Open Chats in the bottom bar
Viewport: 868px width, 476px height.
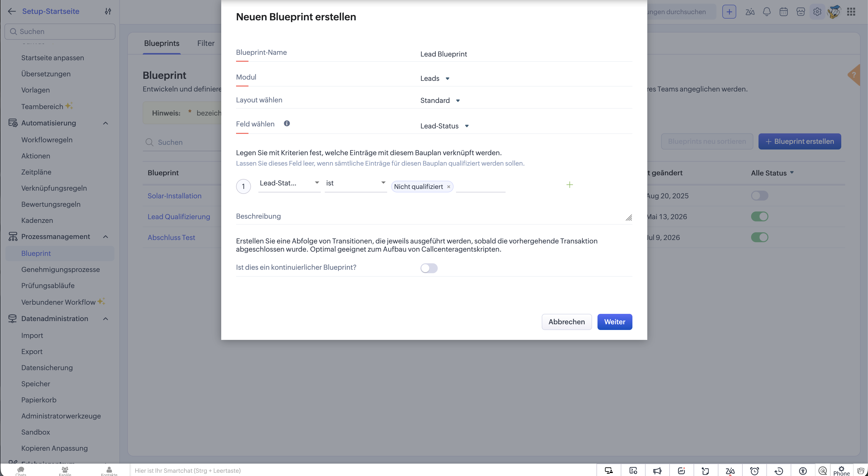click(x=21, y=471)
